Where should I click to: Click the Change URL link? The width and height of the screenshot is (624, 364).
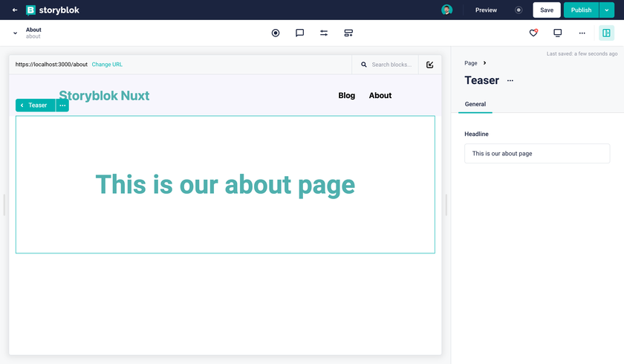(x=107, y=65)
